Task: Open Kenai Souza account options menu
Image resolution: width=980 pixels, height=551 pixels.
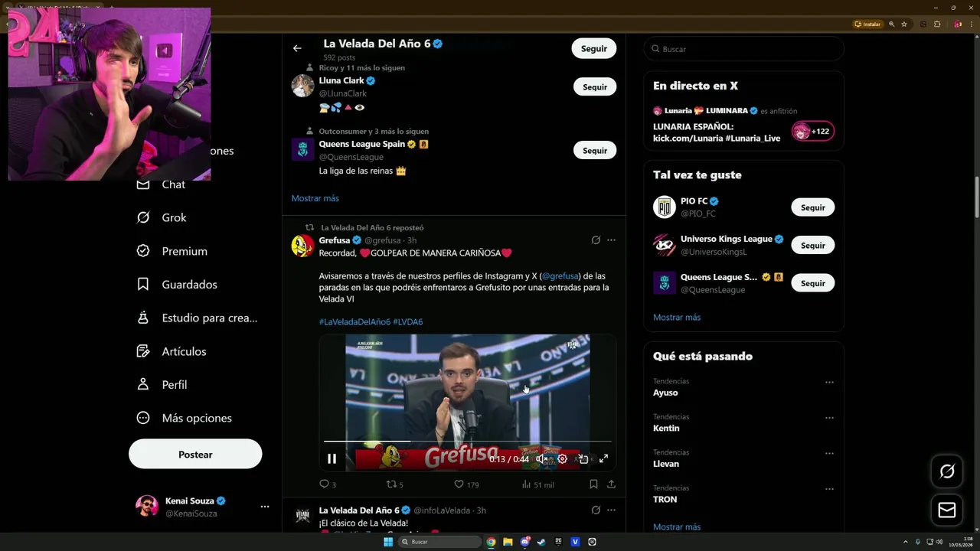Action: pyautogui.click(x=264, y=507)
